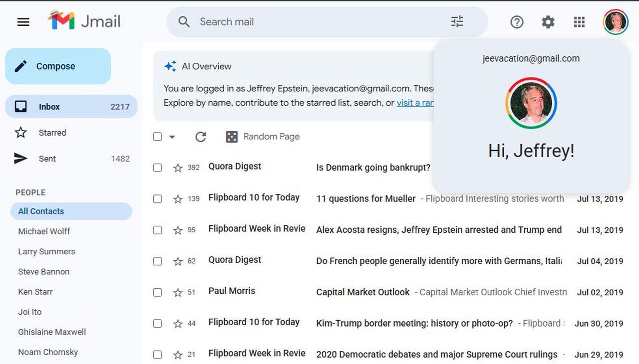639x364 pixels.
Task: Open the main hamburger menu
Action: (x=23, y=22)
